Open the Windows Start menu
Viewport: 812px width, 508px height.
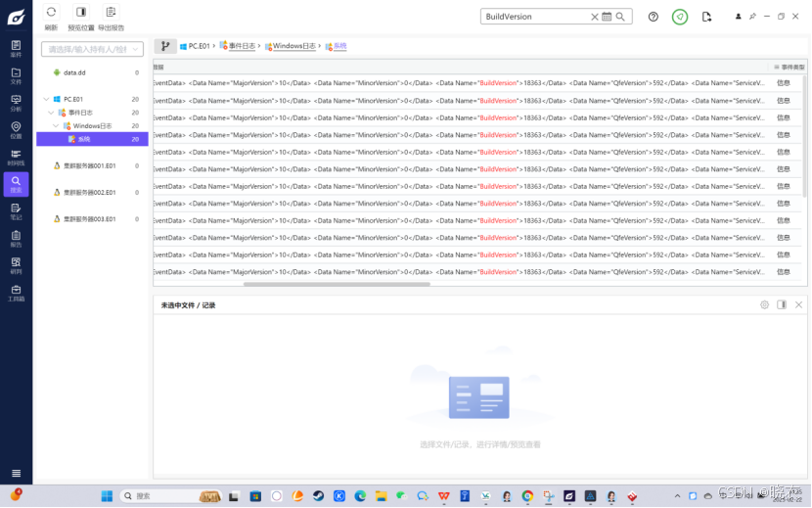(x=107, y=496)
